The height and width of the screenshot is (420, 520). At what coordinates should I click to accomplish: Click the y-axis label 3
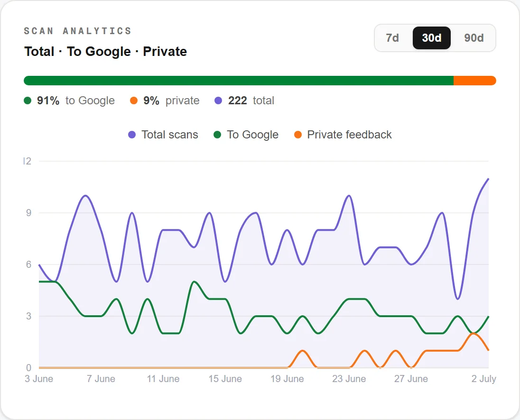(x=28, y=316)
